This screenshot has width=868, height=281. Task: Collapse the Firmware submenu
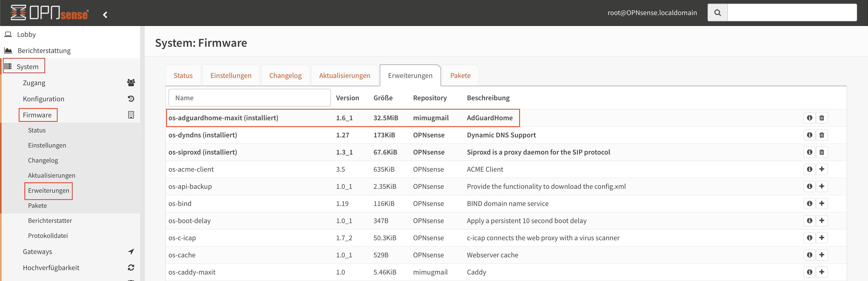[37, 115]
